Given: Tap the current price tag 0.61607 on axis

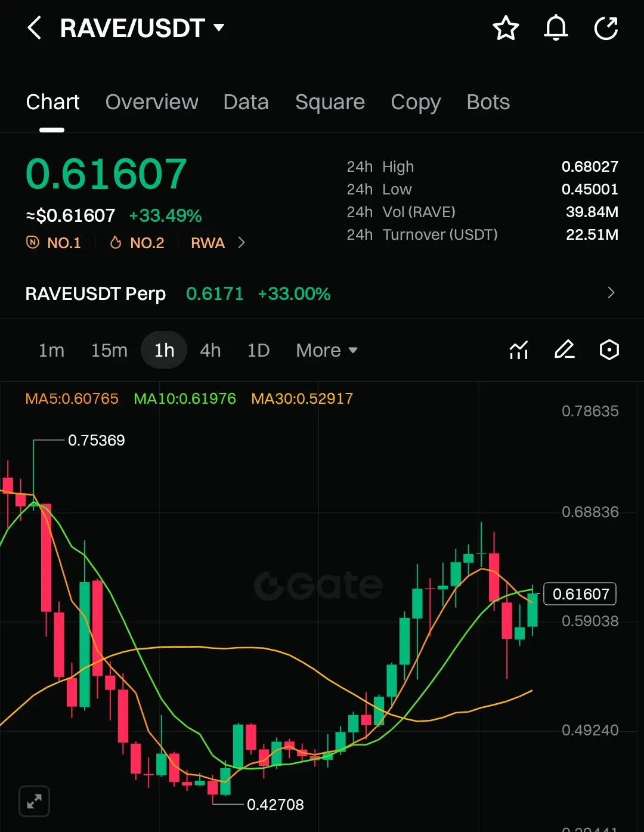Looking at the screenshot, I should (x=580, y=594).
